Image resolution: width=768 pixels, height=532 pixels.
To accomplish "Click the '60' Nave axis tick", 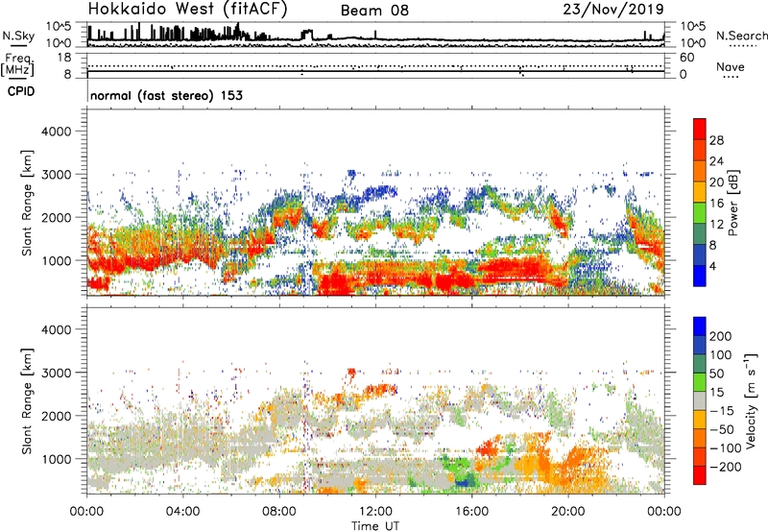I will pos(687,58).
